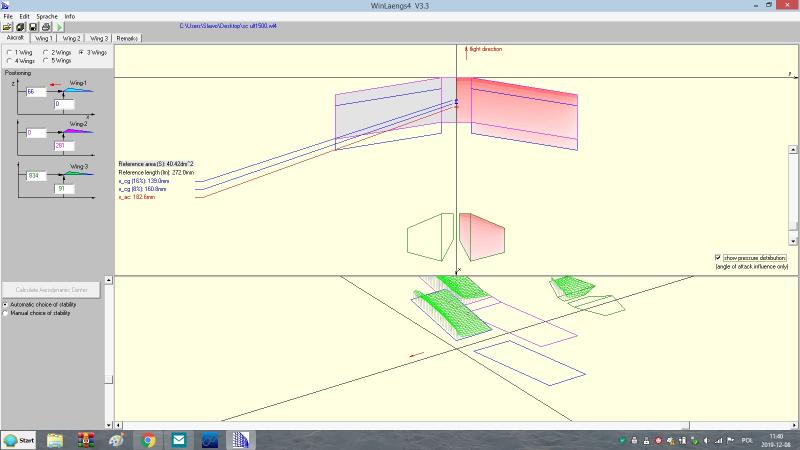Open the mail app in the taskbar
Viewport: 800px width, 450px height.
tap(179, 440)
